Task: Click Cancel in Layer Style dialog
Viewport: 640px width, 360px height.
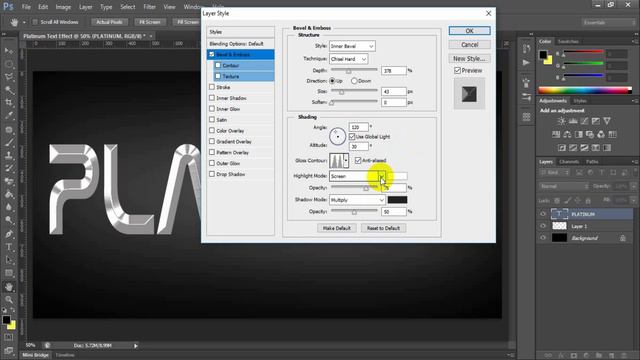Action: coord(469,44)
